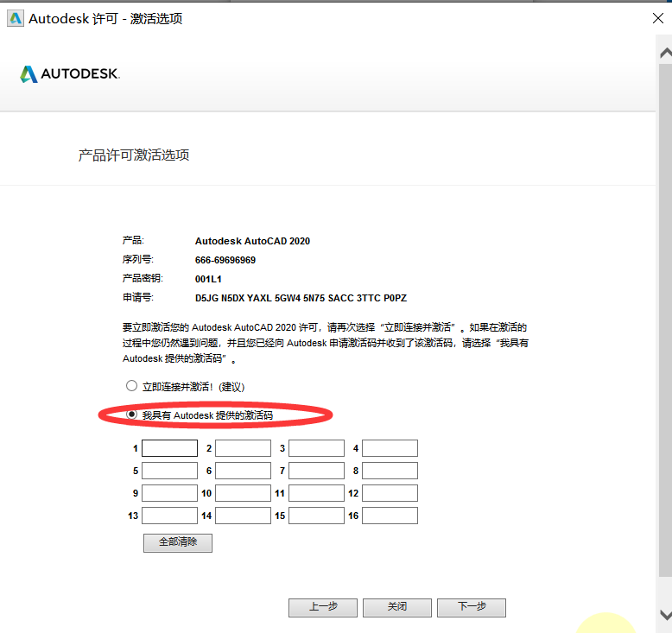Click activation code field 2
672x633 pixels.
[243, 448]
